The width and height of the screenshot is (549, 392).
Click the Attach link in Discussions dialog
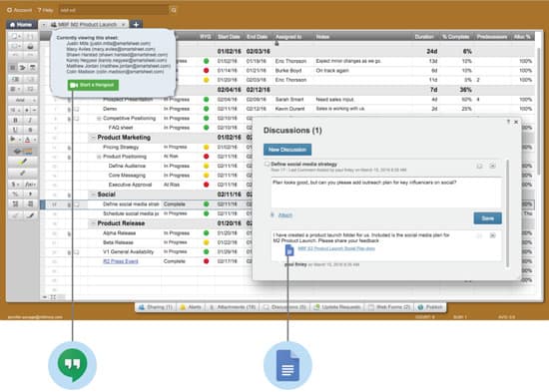pyautogui.click(x=284, y=215)
